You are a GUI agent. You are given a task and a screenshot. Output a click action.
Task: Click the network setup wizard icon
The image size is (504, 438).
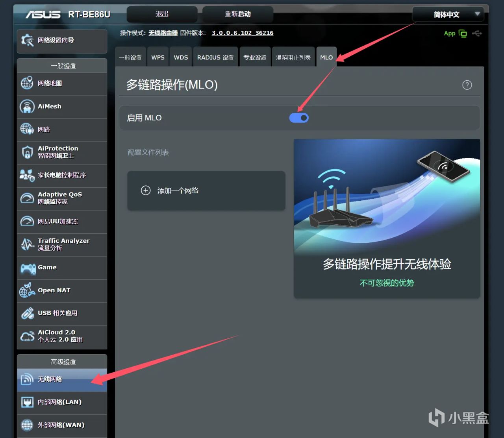click(x=27, y=40)
